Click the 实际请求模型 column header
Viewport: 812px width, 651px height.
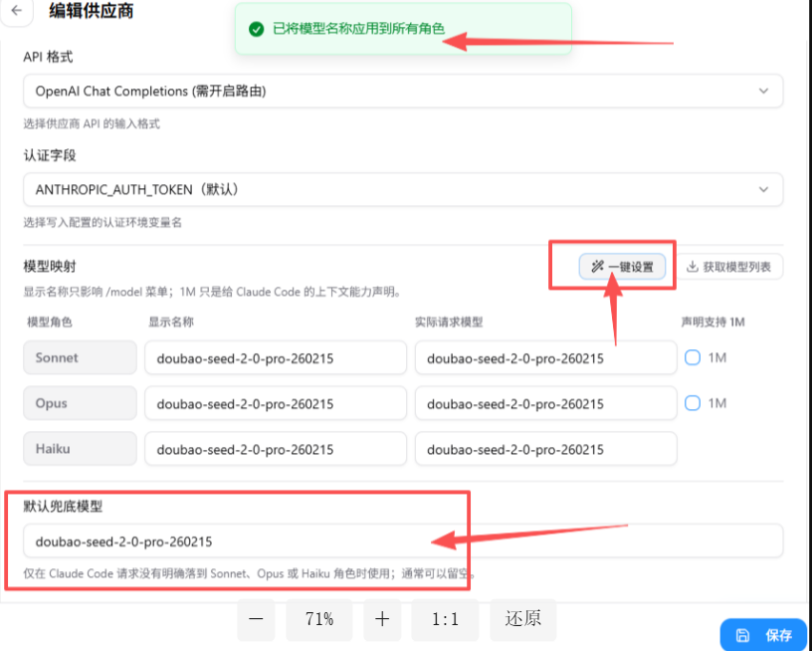(x=449, y=323)
